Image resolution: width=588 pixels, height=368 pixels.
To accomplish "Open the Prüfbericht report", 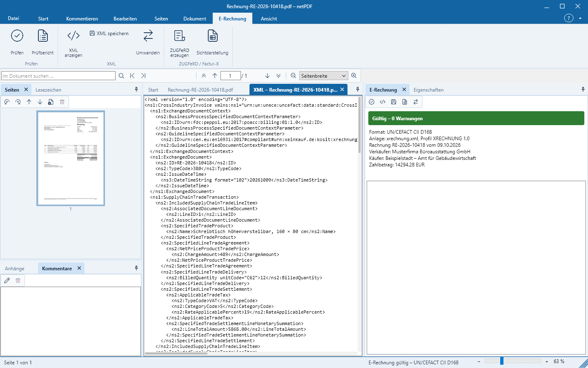I will (x=43, y=42).
